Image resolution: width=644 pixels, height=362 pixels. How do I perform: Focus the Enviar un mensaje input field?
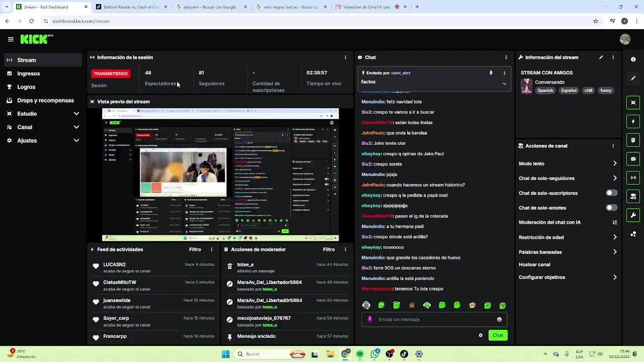tap(434, 319)
